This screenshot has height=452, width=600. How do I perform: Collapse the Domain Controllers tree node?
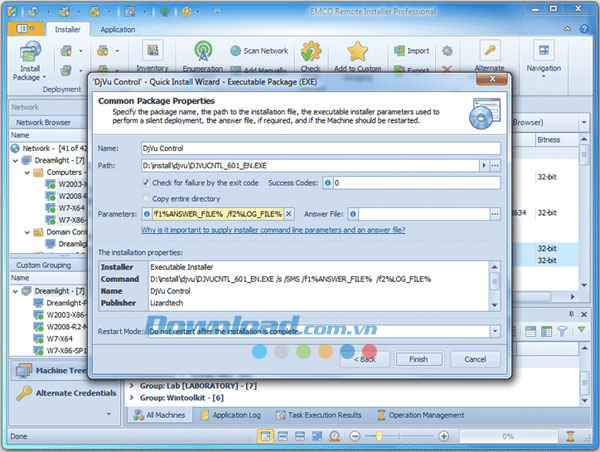coord(27,232)
